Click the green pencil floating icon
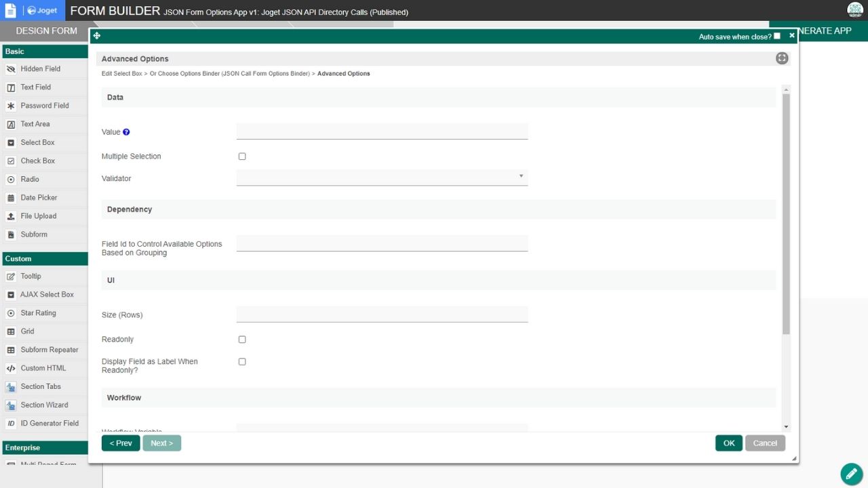The height and width of the screenshot is (488, 868). point(851,474)
